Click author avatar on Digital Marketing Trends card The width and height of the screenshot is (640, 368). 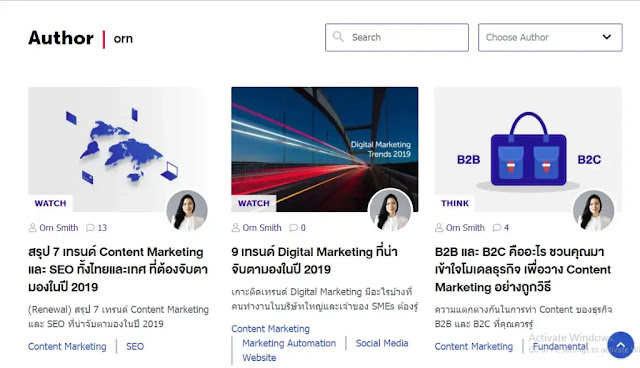(x=390, y=211)
